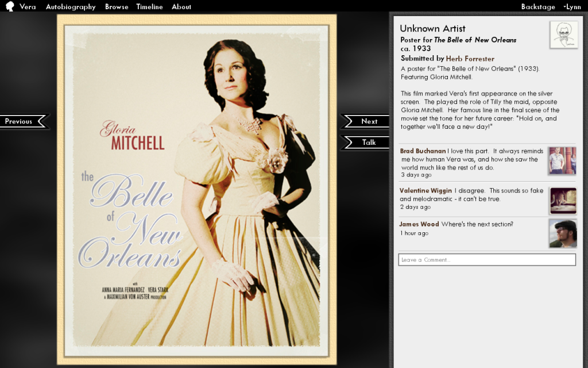Viewport: 588px width, 368px height.
Task: Click the Belle of New Orleans poster image
Action: tap(196, 190)
